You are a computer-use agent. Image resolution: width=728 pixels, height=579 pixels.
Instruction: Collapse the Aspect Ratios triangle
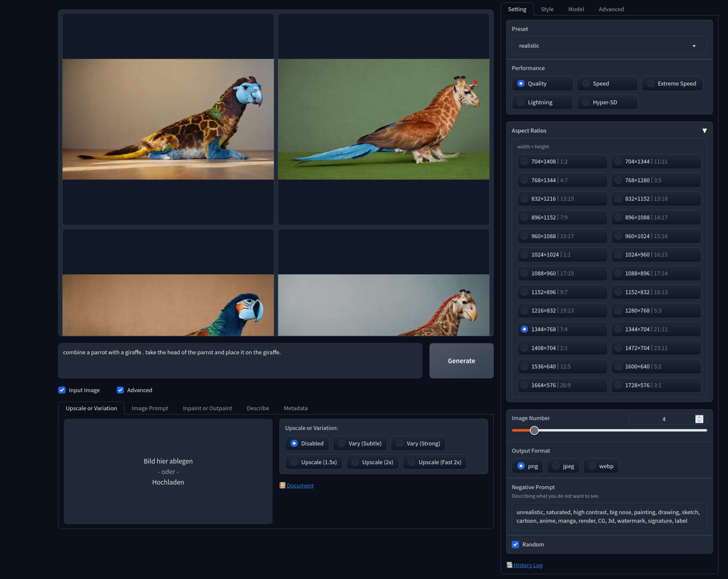704,131
